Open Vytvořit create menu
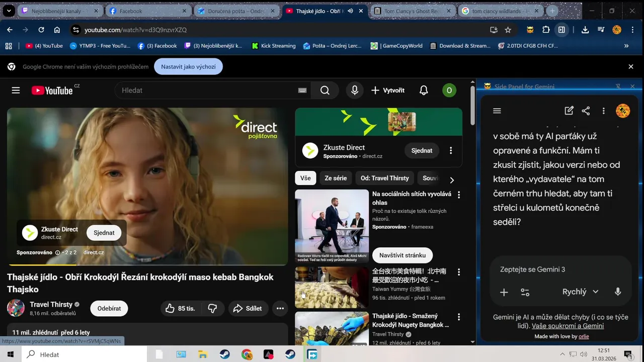This screenshot has height=362, width=644. pos(388,90)
